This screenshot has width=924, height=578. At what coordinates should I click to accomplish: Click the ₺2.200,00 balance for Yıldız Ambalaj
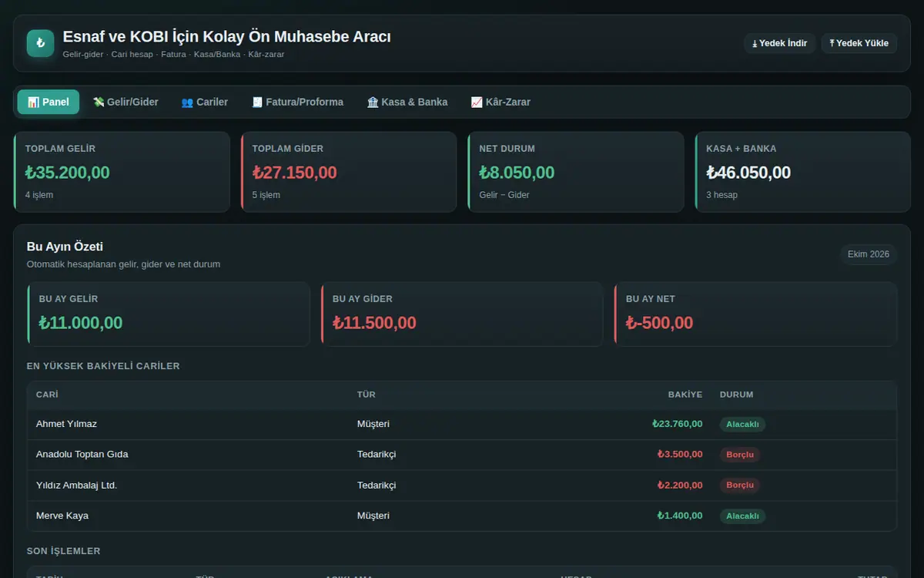[680, 486]
